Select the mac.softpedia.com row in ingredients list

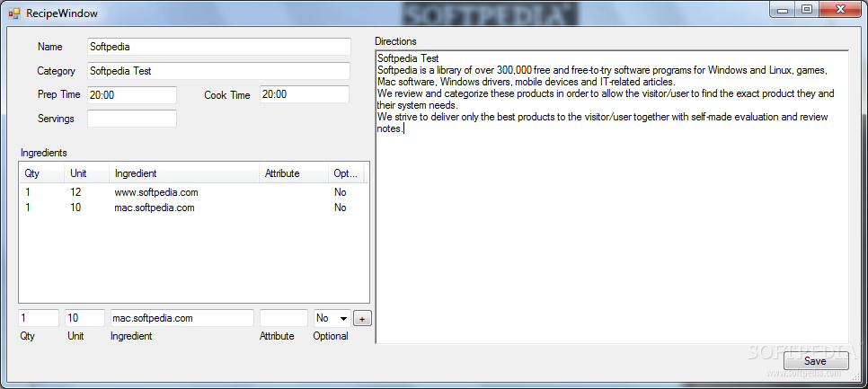tap(194, 208)
